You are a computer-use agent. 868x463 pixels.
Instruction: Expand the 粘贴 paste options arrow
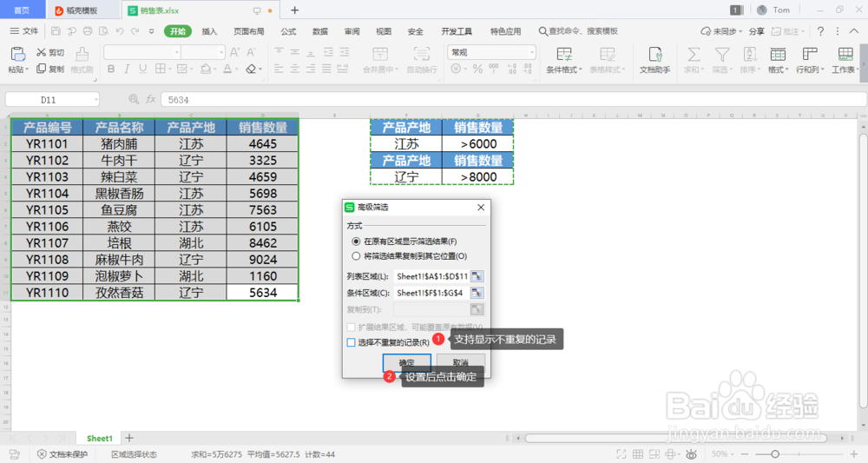tap(27, 69)
